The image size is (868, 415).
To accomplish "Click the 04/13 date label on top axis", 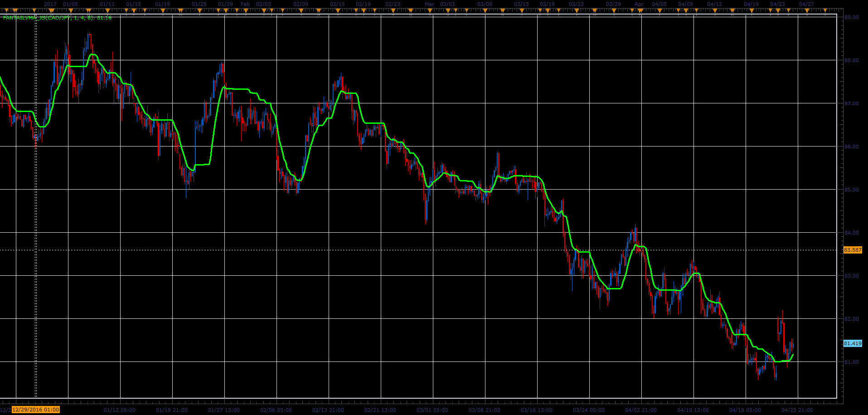I will 715,4.
